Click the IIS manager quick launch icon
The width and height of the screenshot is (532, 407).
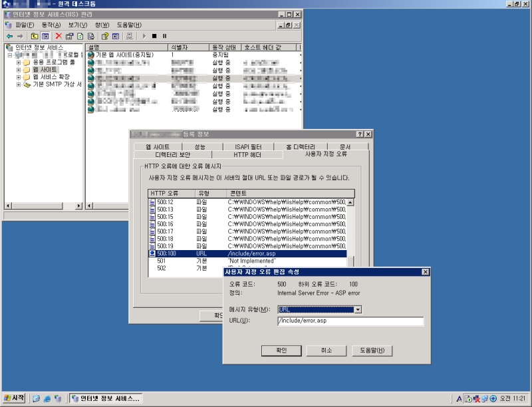pos(58,398)
